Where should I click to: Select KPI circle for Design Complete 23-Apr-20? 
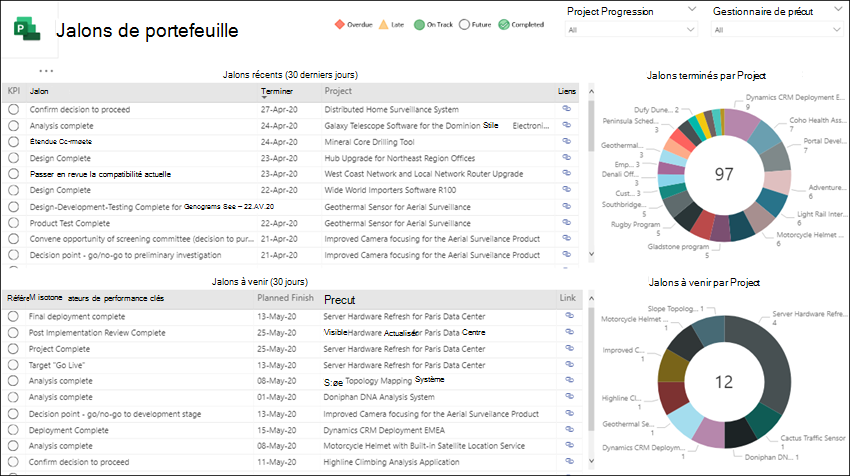pos(14,158)
